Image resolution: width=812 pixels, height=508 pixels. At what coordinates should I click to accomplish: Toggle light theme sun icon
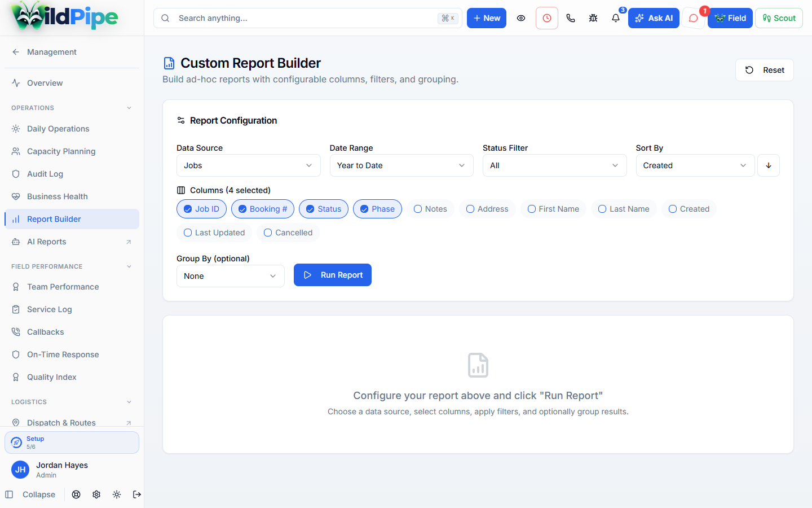click(x=117, y=494)
